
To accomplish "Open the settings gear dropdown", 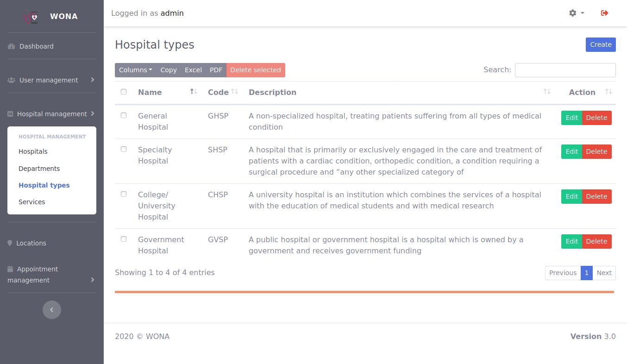I will coord(576,13).
